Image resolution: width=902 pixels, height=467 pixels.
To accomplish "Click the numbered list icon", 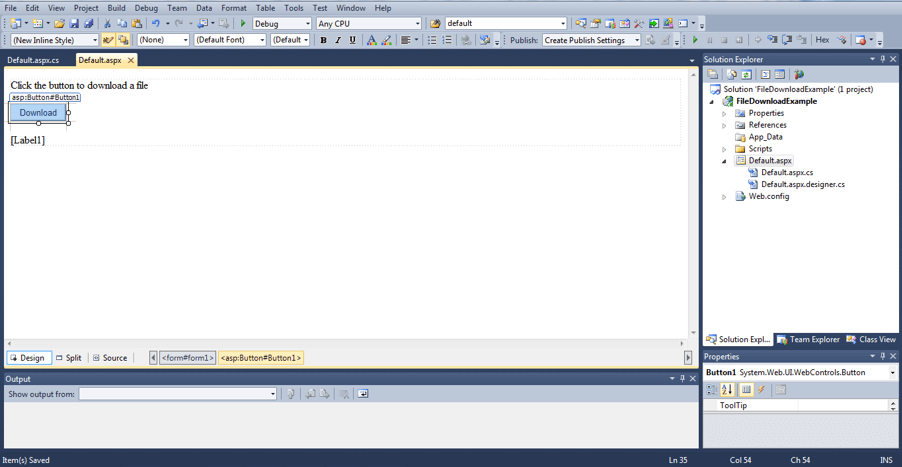I will tap(446, 40).
